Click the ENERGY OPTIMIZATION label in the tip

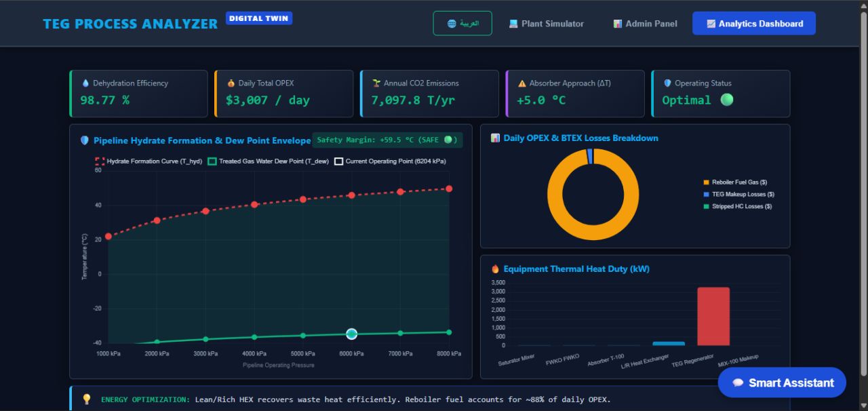pyautogui.click(x=145, y=399)
